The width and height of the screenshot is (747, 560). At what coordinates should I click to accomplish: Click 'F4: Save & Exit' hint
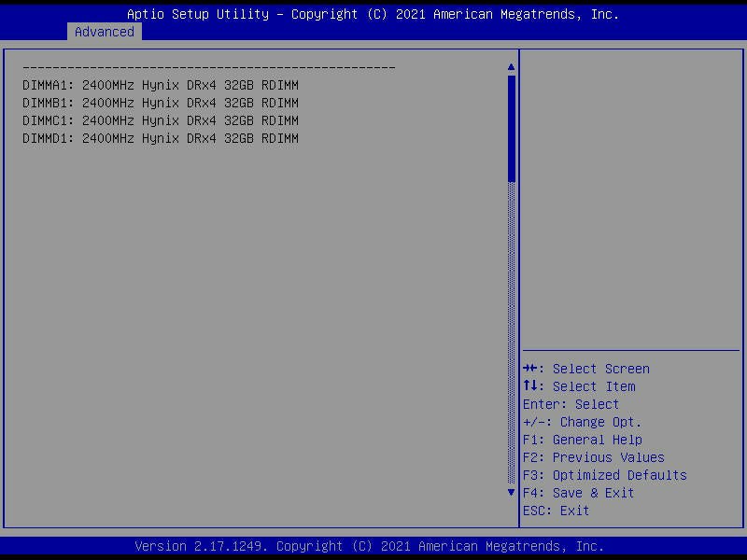[578, 493]
